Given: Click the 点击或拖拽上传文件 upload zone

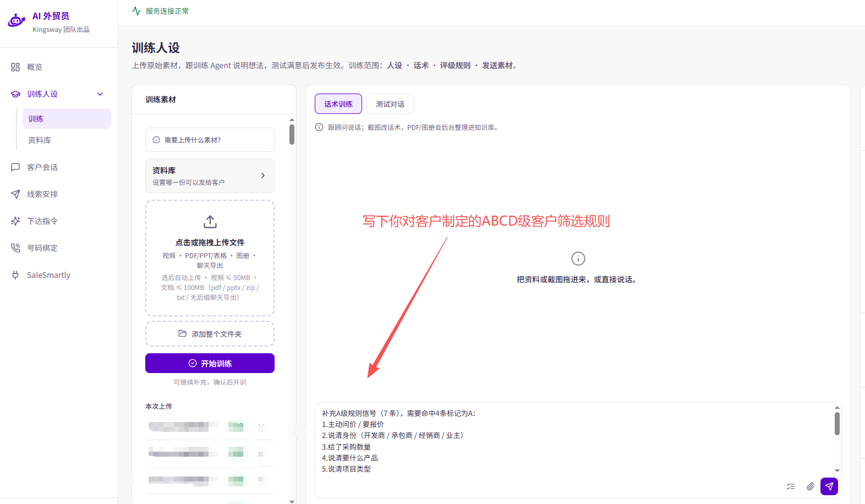Looking at the screenshot, I should click(210, 258).
